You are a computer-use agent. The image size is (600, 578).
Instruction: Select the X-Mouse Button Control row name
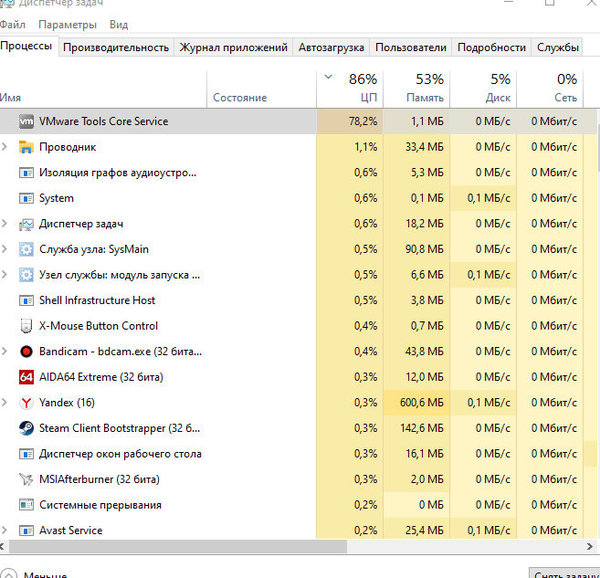98,326
